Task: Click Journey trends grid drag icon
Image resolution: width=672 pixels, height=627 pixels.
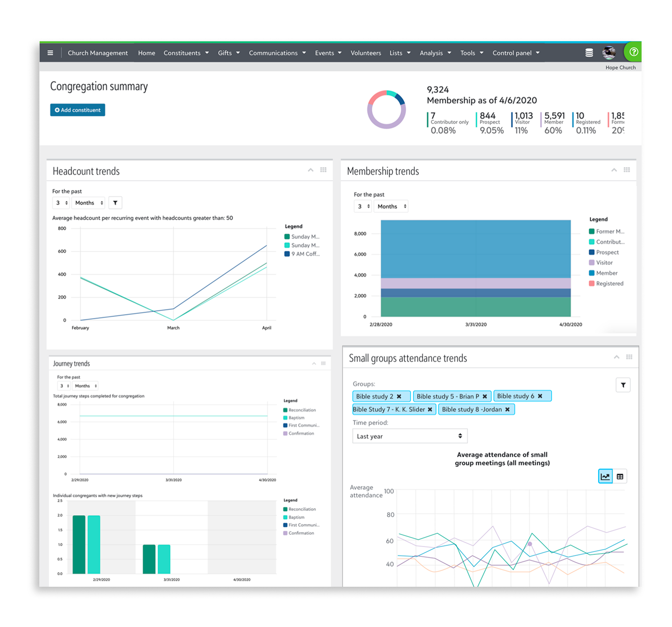Action: coord(323,363)
